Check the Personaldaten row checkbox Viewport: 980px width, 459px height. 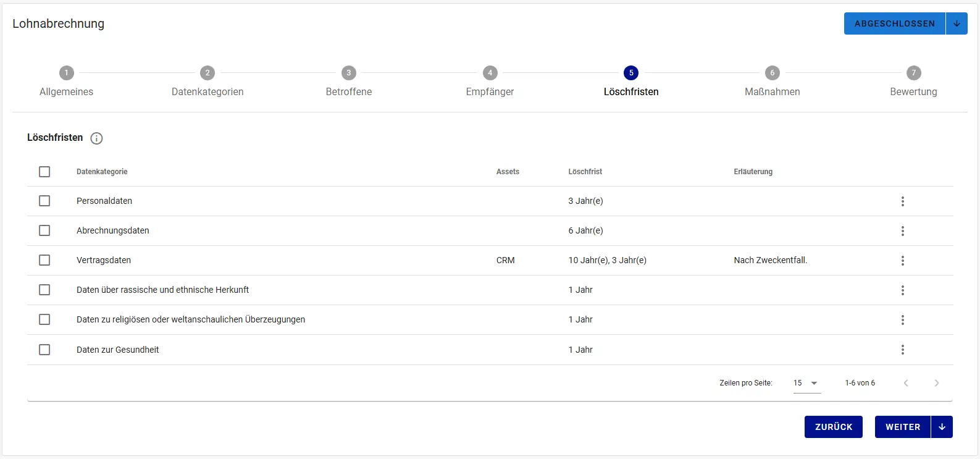44,201
